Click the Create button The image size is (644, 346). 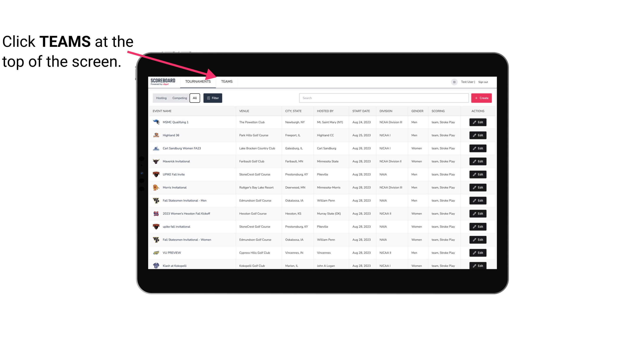coord(482,98)
